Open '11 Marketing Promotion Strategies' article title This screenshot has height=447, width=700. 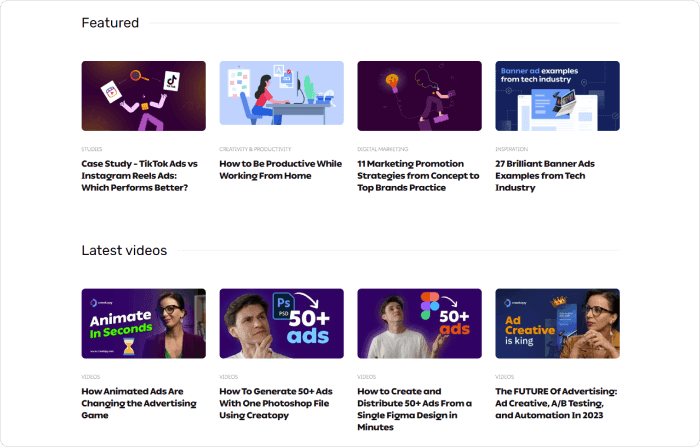pyautogui.click(x=418, y=175)
